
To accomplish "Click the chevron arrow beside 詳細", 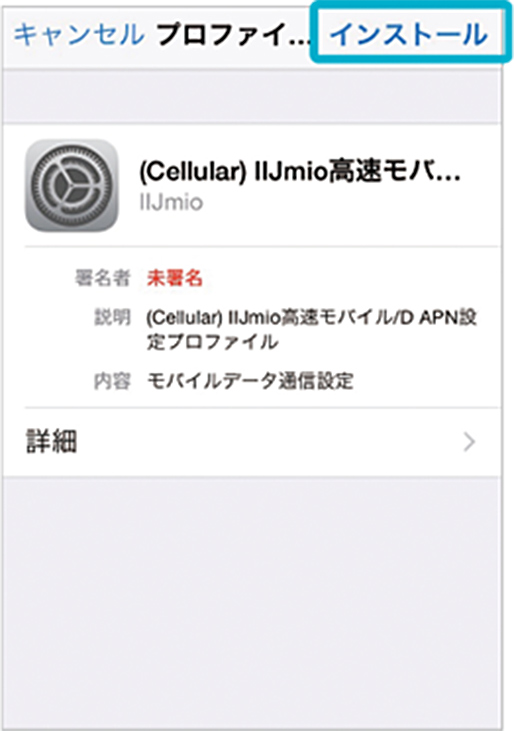I will click(470, 442).
